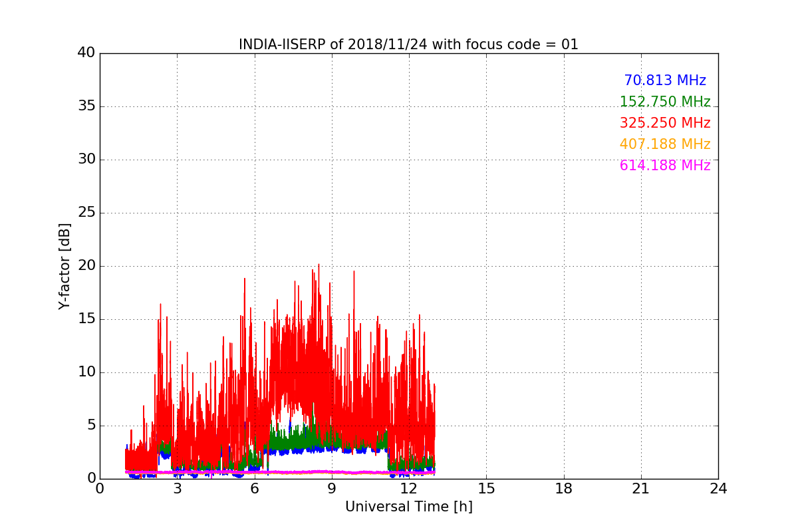Viewport: 798px width, 532px height.
Task: Click the x-axis tick label 15
Action: click(x=486, y=488)
